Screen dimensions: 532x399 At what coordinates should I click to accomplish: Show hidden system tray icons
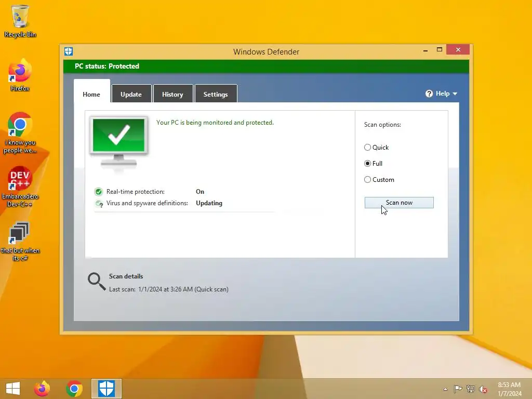[445, 389]
